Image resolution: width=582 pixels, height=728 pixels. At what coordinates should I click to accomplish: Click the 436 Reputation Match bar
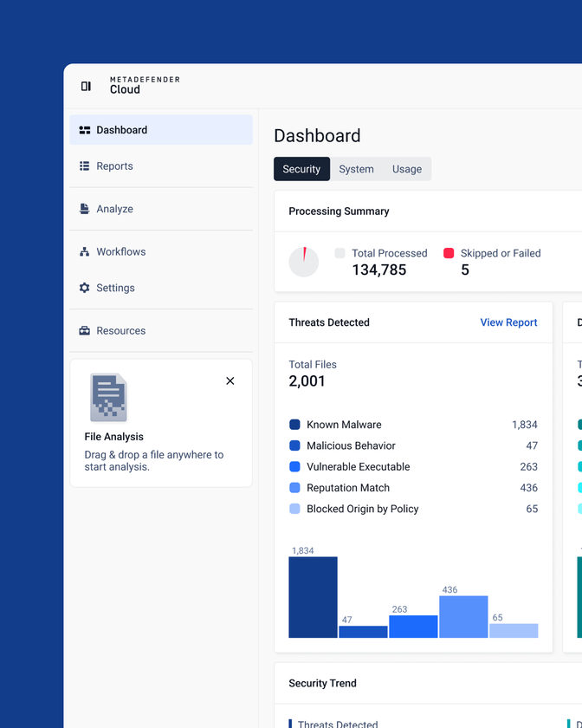coord(463,617)
